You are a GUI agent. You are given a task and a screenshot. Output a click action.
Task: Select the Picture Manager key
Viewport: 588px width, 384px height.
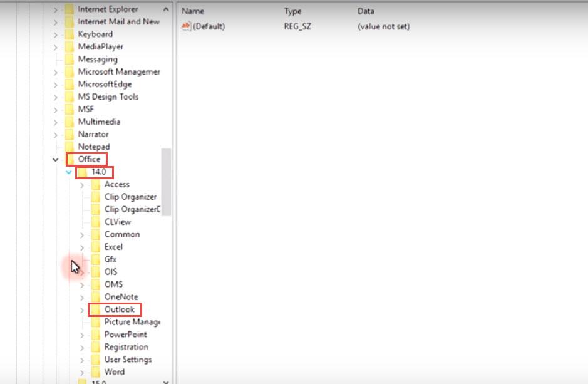[132, 322]
